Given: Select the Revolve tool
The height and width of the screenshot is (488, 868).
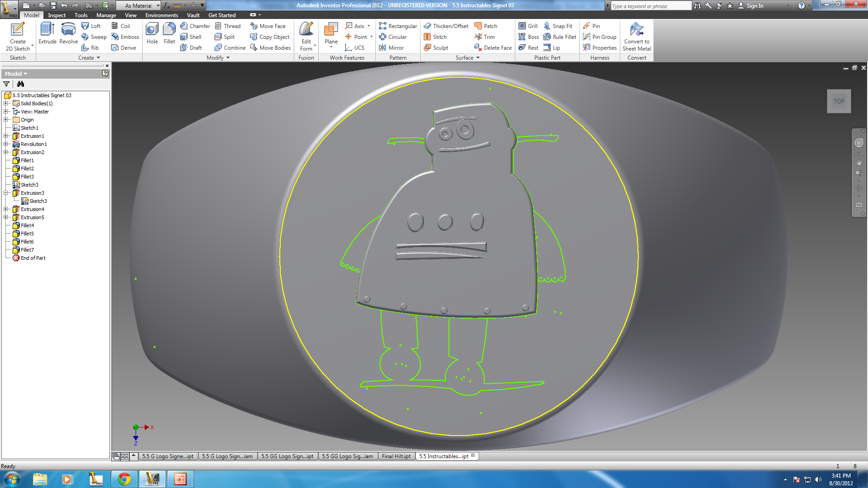Looking at the screenshot, I should click(x=68, y=33).
